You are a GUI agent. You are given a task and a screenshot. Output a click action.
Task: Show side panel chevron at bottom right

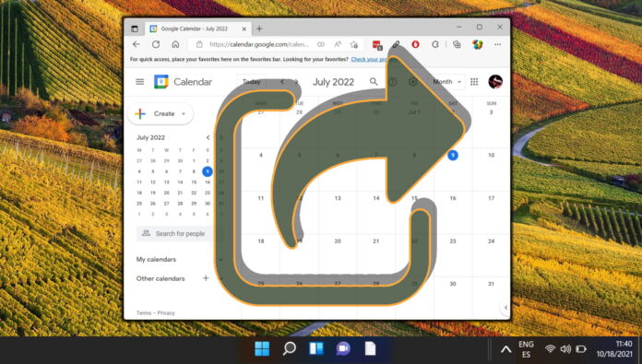(x=505, y=308)
